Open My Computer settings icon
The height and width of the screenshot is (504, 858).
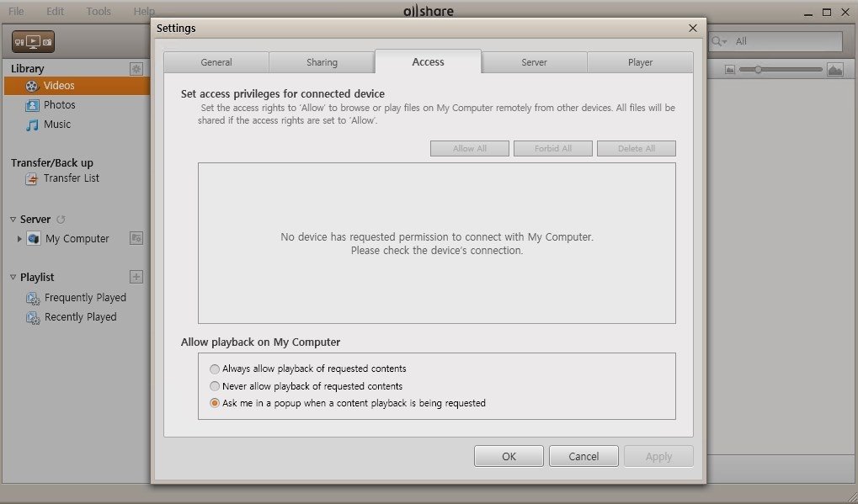[x=136, y=238]
